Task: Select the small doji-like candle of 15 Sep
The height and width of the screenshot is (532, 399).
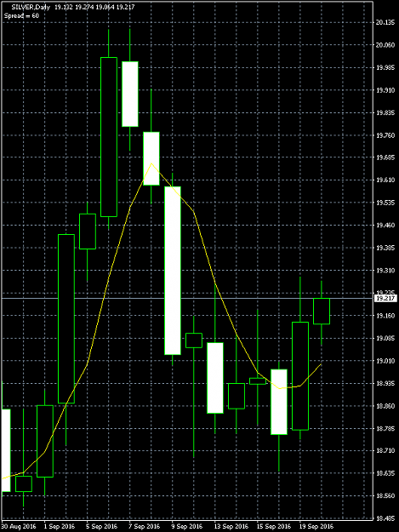Action: 258,381
